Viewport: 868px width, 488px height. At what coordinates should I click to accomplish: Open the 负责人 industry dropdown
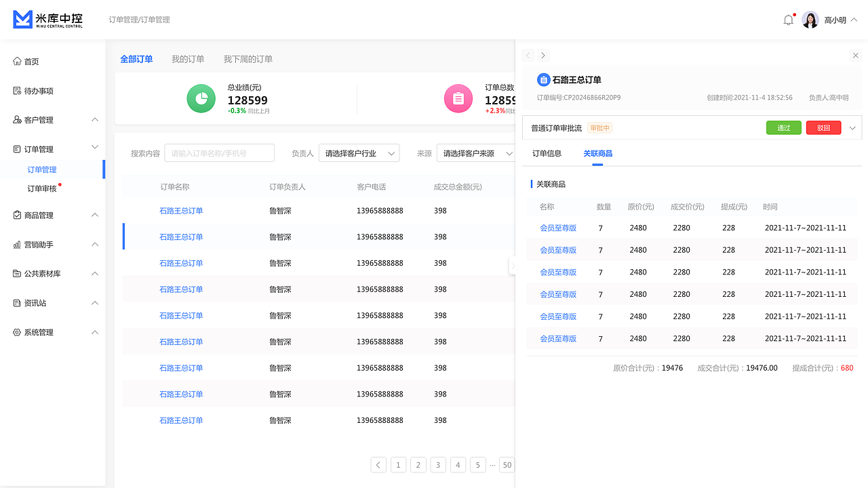pyautogui.click(x=359, y=153)
